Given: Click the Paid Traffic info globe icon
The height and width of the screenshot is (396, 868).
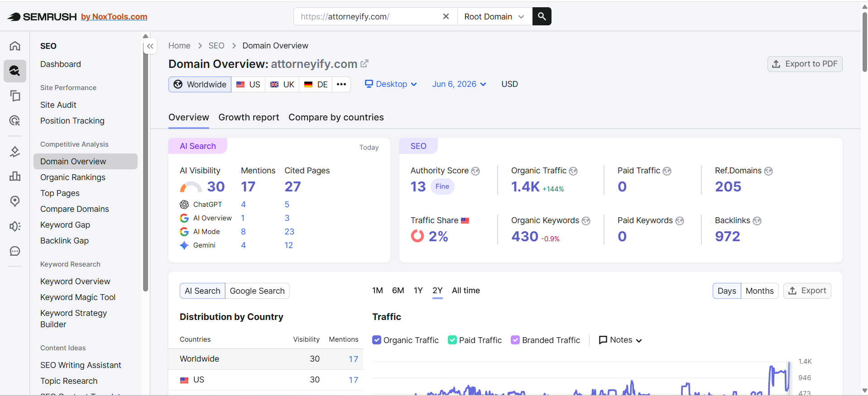Looking at the screenshot, I should (x=667, y=171).
